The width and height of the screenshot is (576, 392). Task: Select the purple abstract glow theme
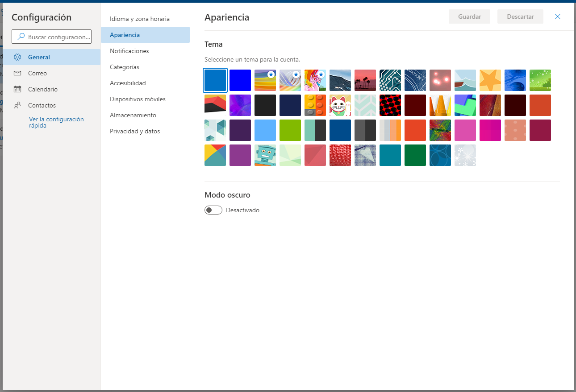240,105
